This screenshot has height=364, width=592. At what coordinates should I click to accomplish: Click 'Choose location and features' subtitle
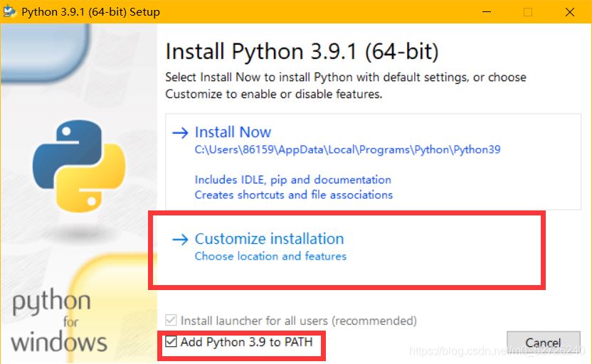point(270,256)
